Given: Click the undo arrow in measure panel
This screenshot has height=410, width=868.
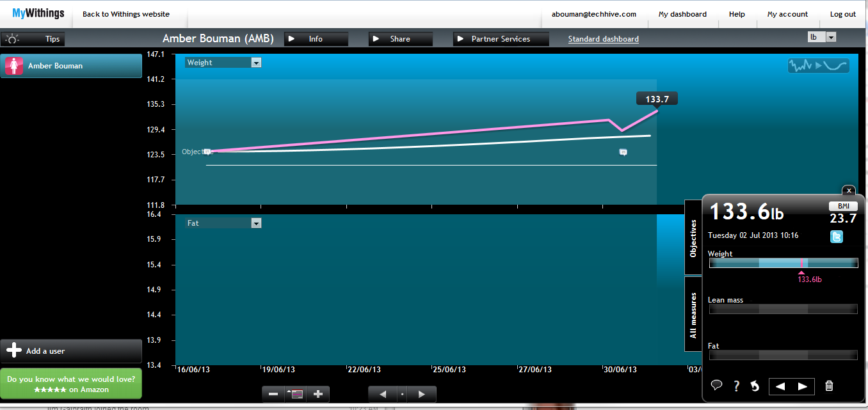Looking at the screenshot, I should (755, 386).
